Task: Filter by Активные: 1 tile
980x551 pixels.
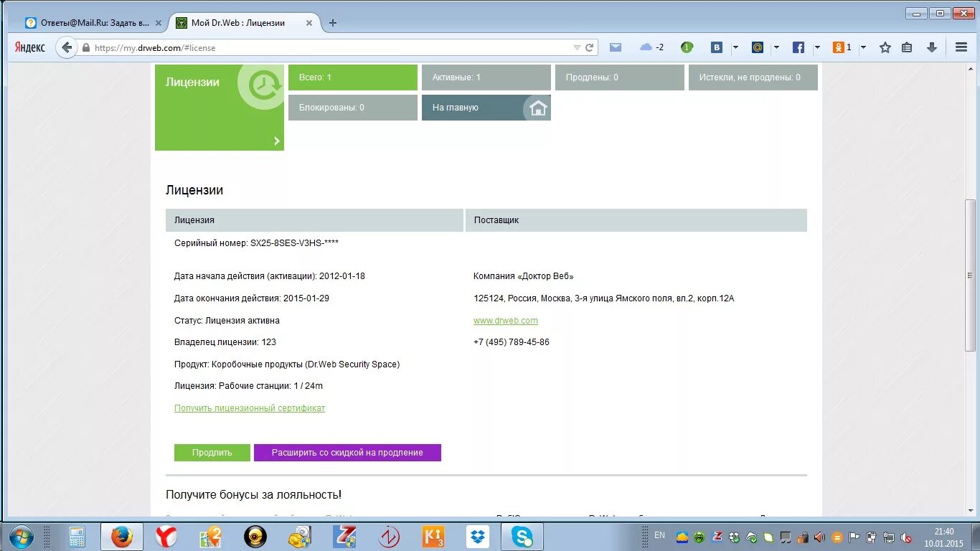Action: pos(486,77)
